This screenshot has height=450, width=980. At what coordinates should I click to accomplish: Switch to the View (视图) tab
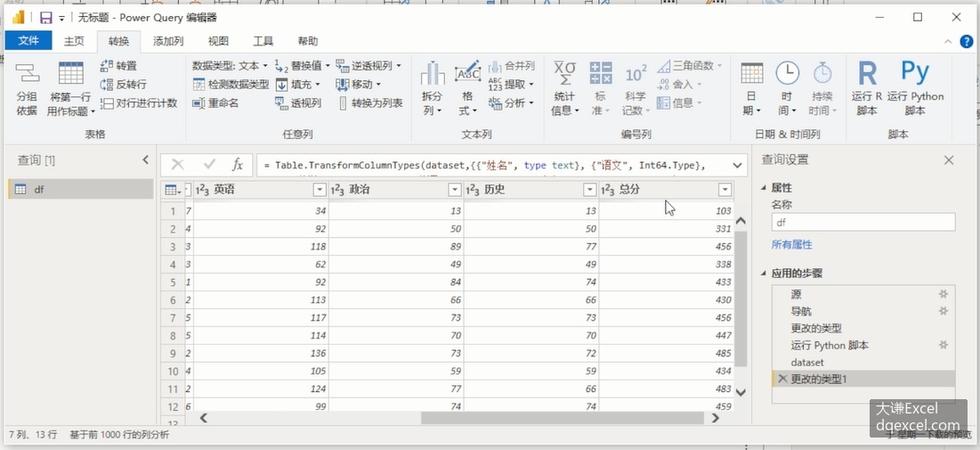click(218, 41)
